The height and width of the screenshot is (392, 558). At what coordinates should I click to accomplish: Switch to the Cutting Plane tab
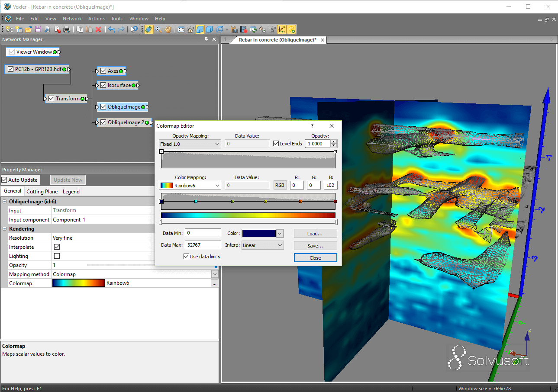[42, 192]
